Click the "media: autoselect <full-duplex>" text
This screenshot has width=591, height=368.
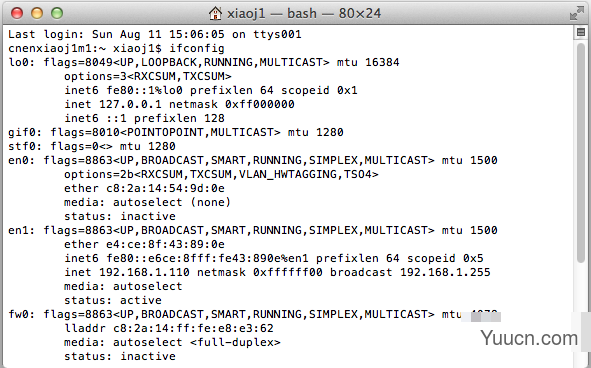click(x=172, y=342)
